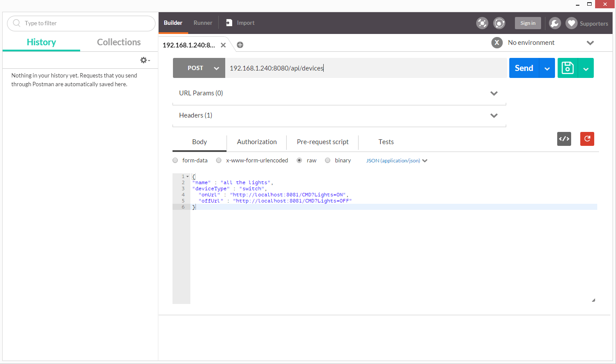Close the 192.168.1.240 request tab

[223, 45]
